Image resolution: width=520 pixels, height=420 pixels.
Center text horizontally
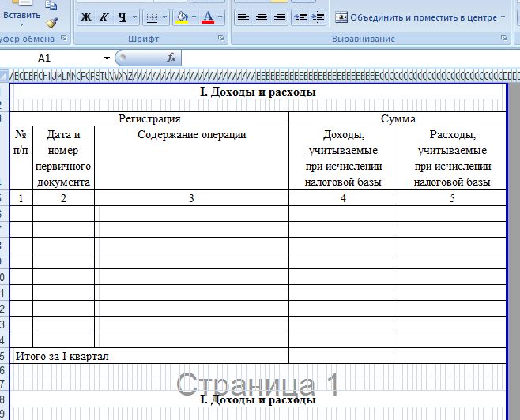(x=262, y=17)
